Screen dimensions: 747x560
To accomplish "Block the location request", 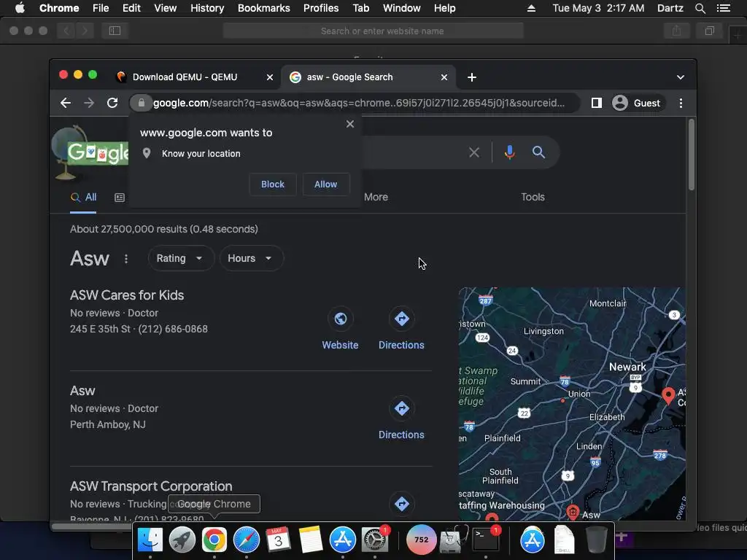I will click(273, 184).
